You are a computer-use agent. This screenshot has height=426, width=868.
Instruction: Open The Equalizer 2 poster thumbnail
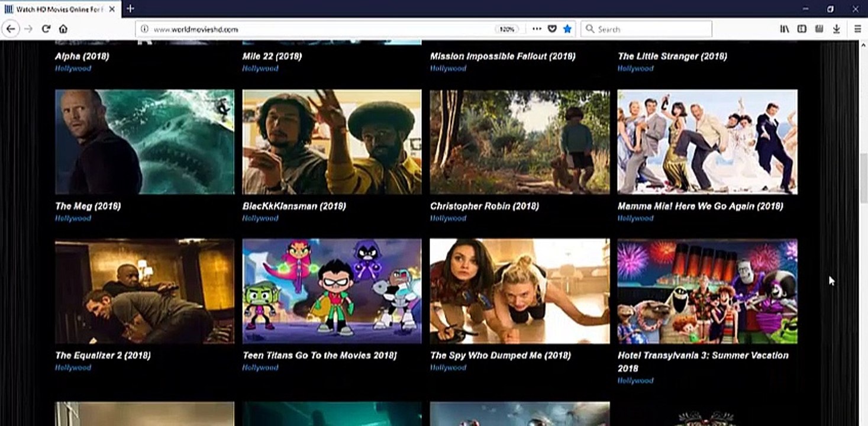[144, 291]
